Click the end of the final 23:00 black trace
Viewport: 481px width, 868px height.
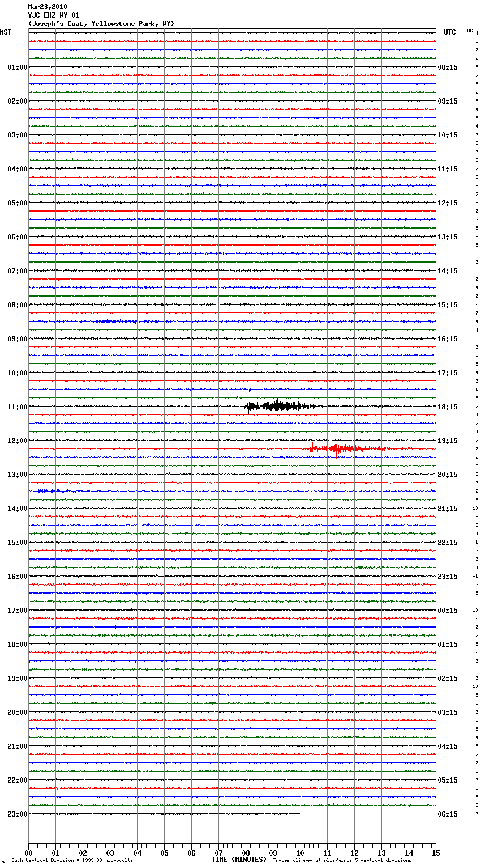[299, 814]
